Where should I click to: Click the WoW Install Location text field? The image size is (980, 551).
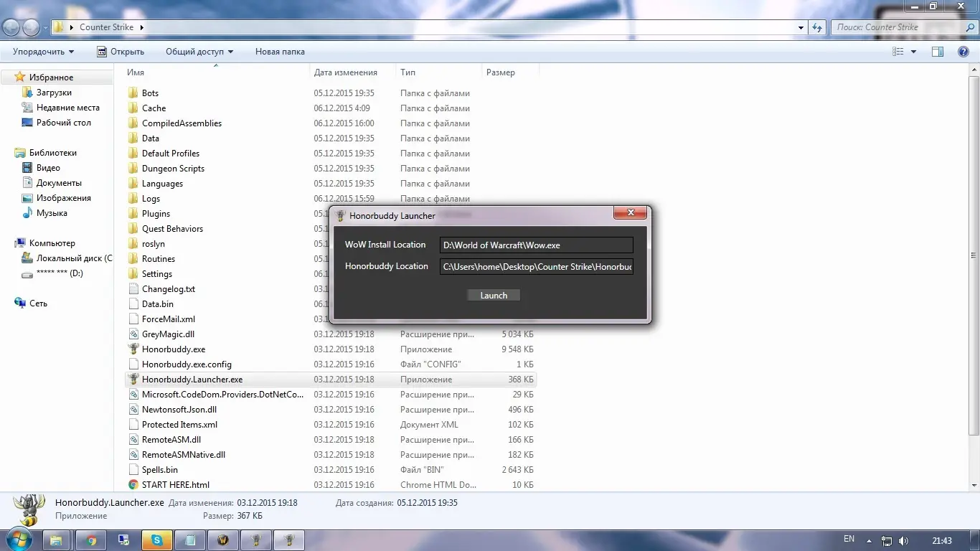pos(537,245)
